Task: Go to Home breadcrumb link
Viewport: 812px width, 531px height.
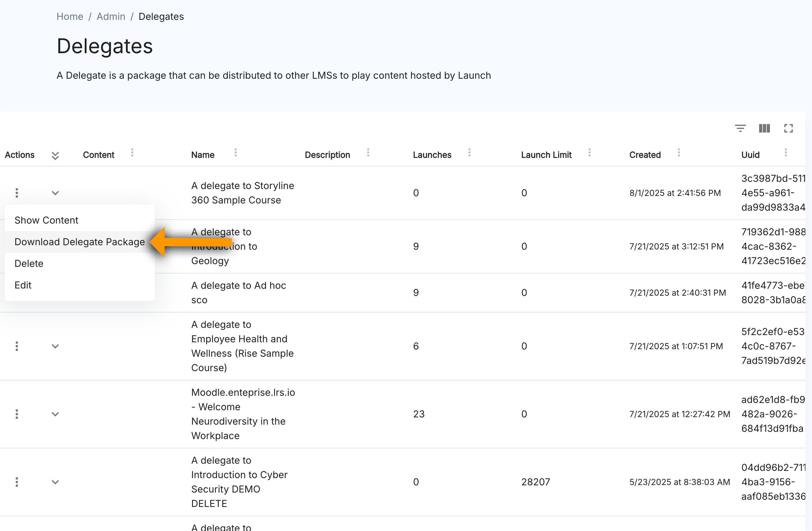Action: pos(70,17)
